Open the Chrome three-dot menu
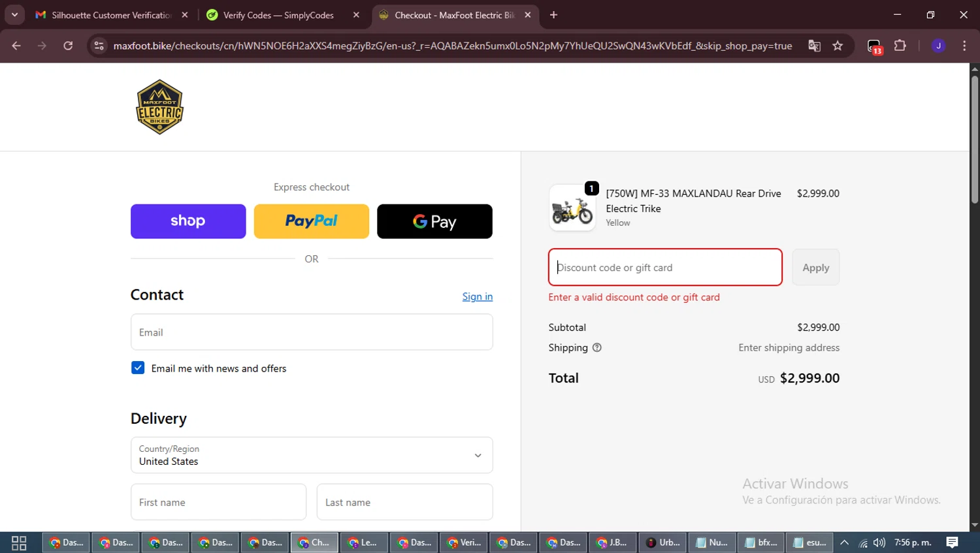This screenshot has width=980, height=553. (964, 46)
